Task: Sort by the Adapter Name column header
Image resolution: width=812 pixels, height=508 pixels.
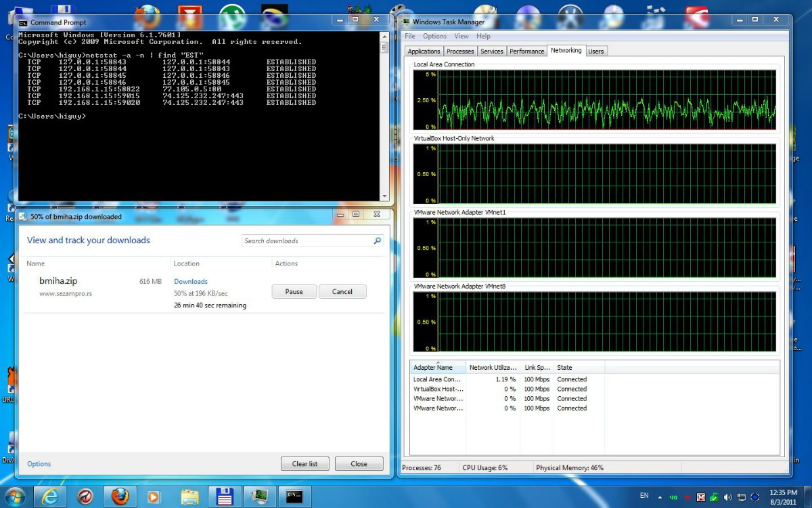Action: [x=438, y=368]
